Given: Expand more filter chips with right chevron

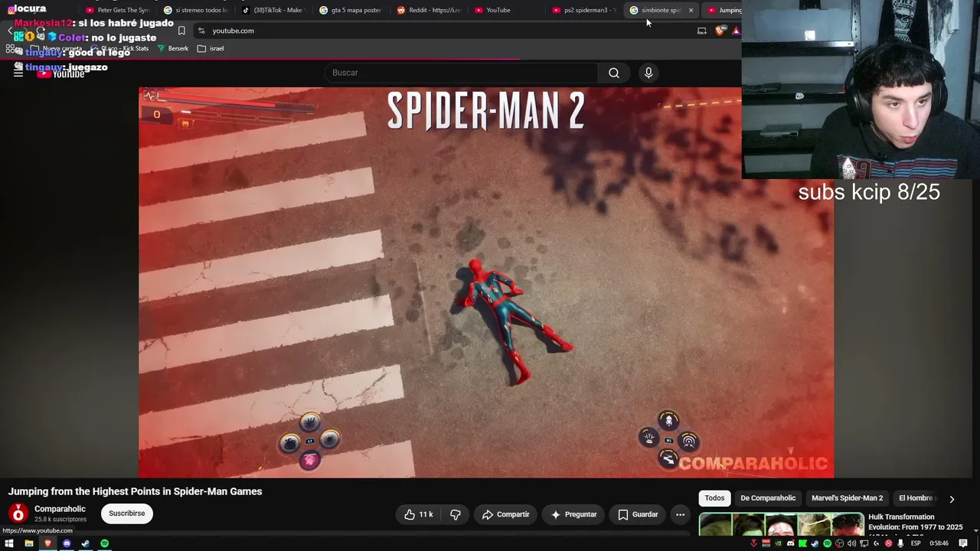Looking at the screenshot, I should 952,499.
